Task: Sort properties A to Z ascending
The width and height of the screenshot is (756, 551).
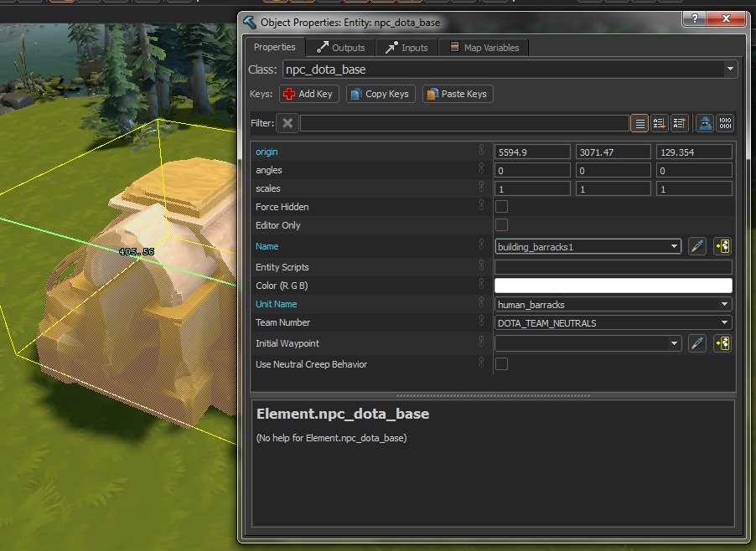Action: (x=660, y=123)
